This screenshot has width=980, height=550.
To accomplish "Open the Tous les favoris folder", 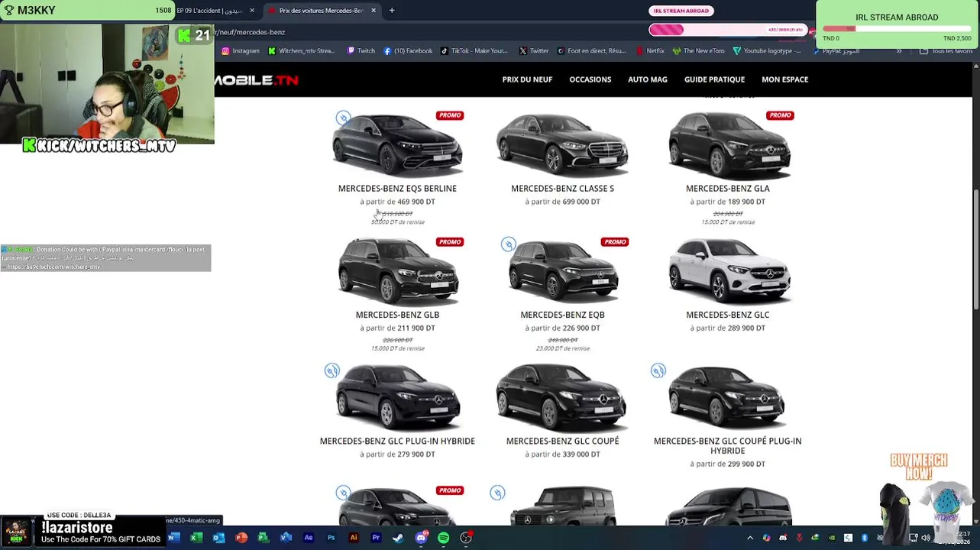I will pyautogui.click(x=946, y=51).
